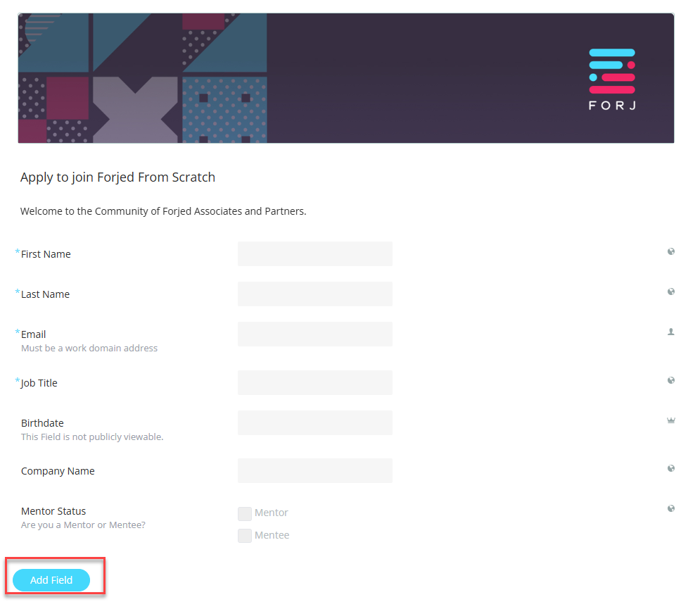Click the globe visibility icon for Last Name
This screenshot has width=700, height=602.
(x=670, y=291)
